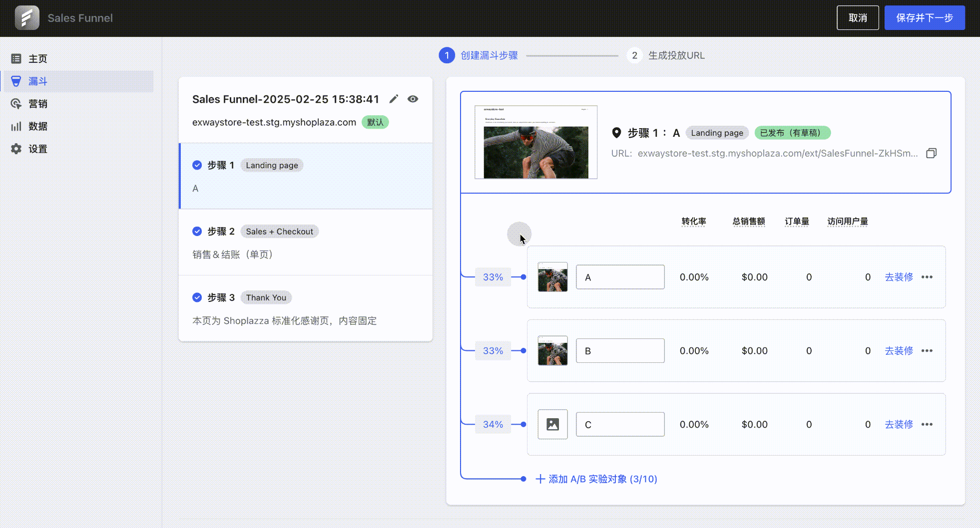The image size is (980, 528).
Task: Focus the variant B name field
Action: [620, 351]
